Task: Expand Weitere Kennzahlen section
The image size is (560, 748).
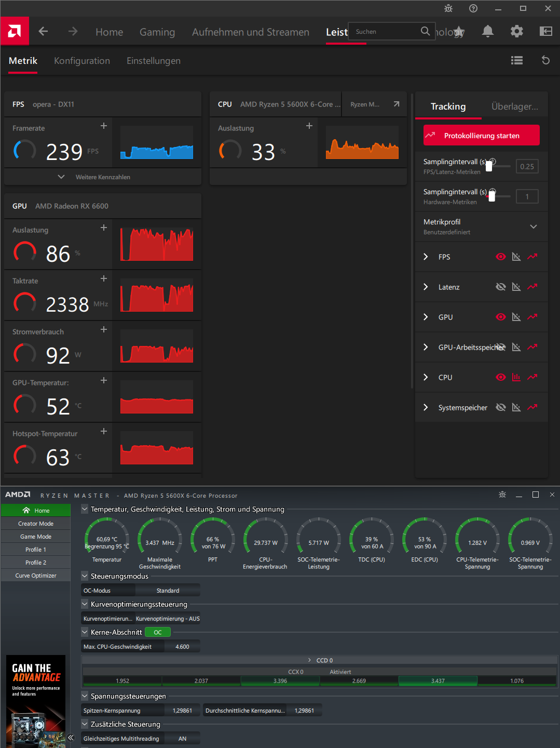Action: (x=103, y=177)
